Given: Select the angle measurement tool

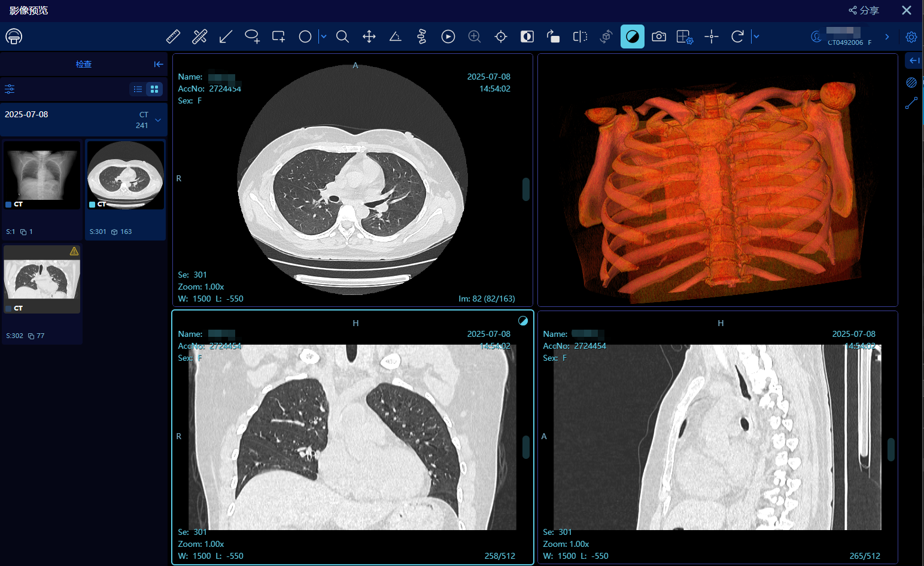Looking at the screenshot, I should 395,36.
